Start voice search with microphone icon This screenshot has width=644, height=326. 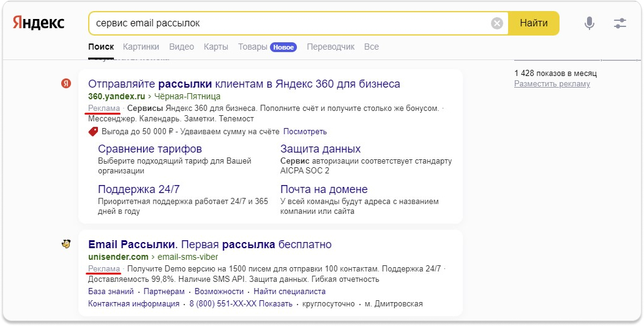coord(590,23)
